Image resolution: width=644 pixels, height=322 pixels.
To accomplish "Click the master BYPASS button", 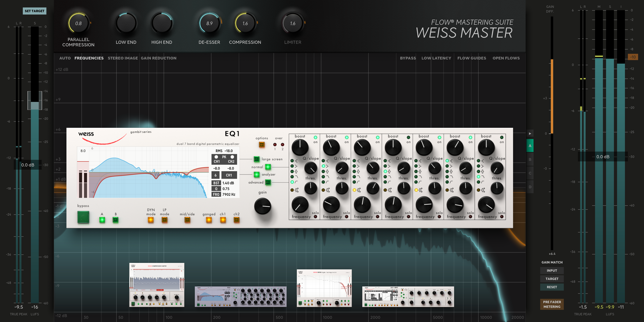I will [408, 58].
